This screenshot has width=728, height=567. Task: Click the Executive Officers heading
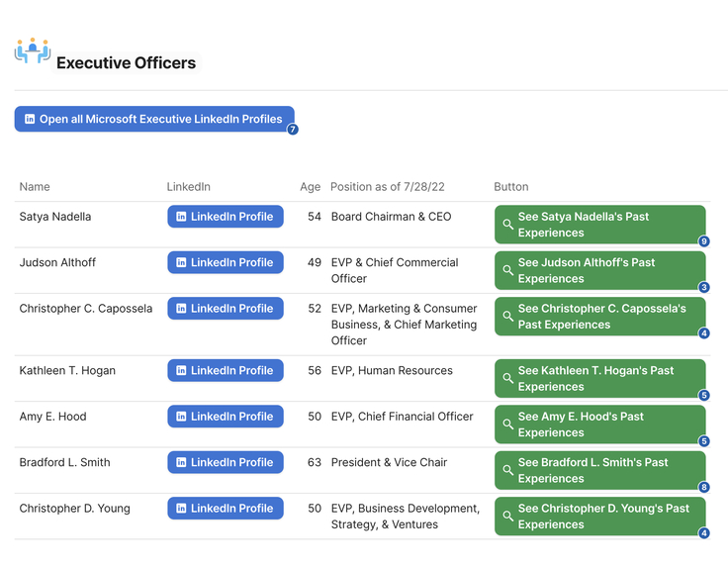pyautogui.click(x=127, y=62)
